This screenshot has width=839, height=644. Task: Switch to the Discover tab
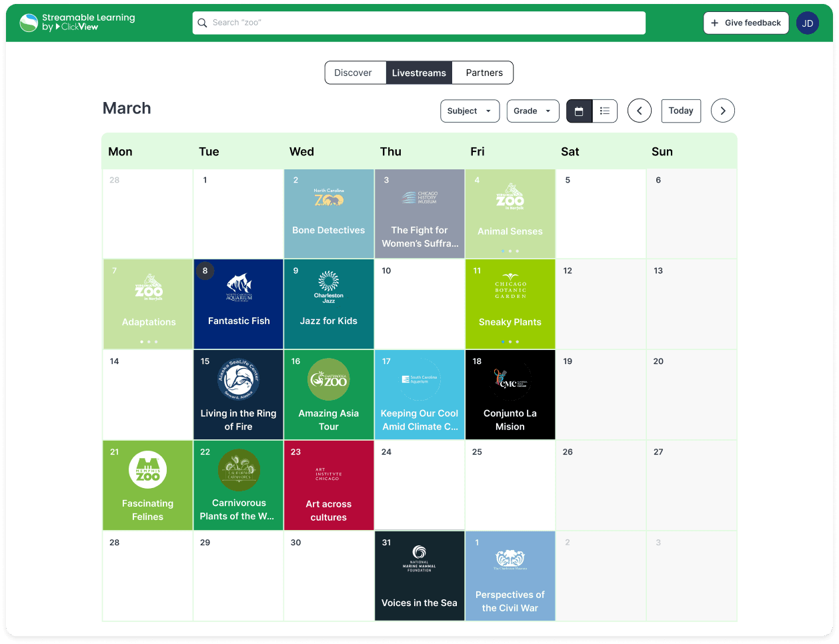point(353,73)
